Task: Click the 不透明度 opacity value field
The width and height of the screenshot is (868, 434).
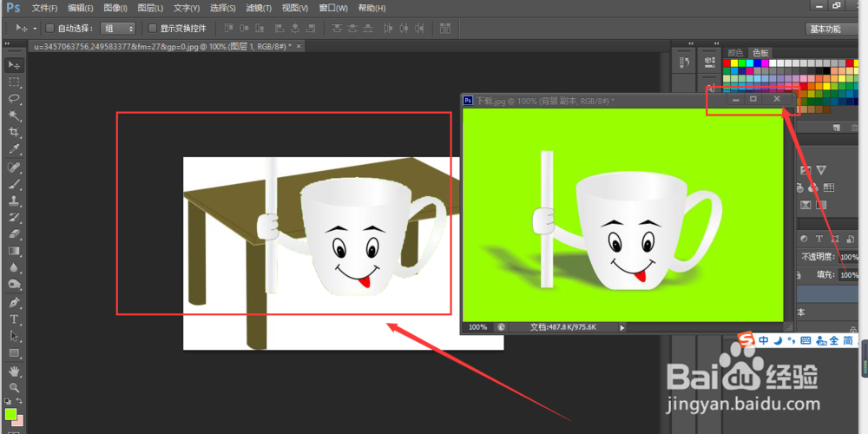Action: pos(848,257)
